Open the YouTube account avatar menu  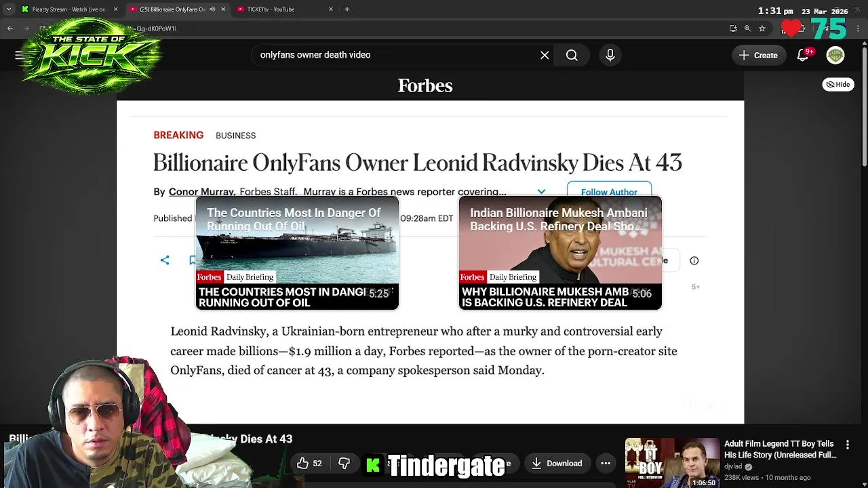pyautogui.click(x=835, y=56)
